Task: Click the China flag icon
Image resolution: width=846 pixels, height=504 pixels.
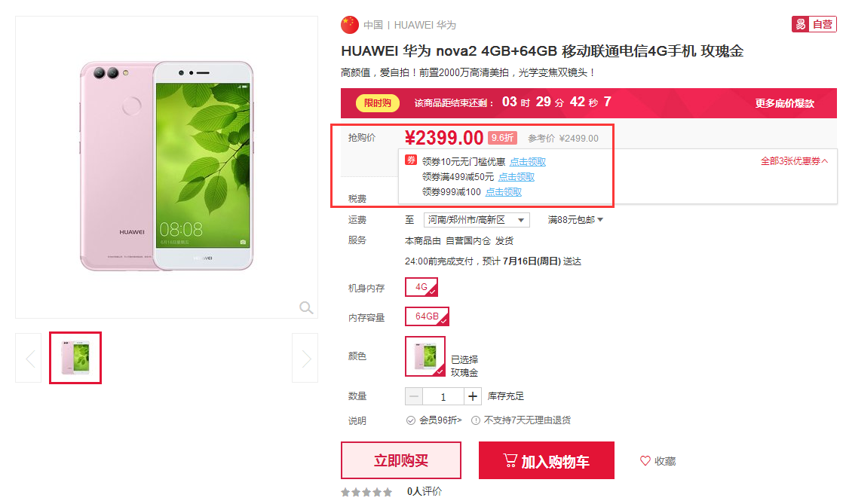Action: (x=350, y=25)
